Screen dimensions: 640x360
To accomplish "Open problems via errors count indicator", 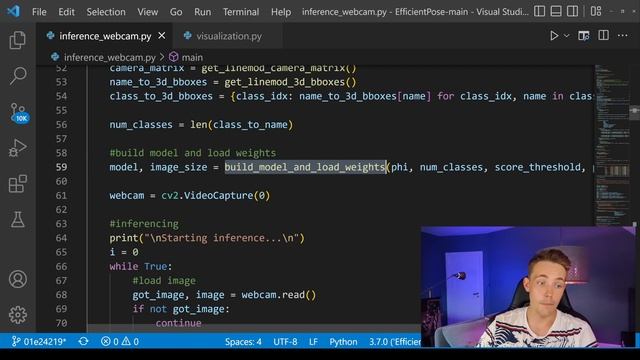I will (x=109, y=341).
